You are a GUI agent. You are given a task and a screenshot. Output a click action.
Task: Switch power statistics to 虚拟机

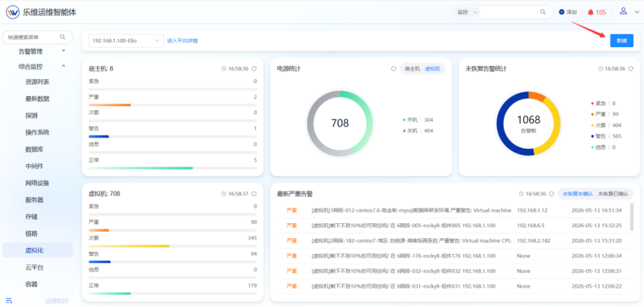pos(432,69)
